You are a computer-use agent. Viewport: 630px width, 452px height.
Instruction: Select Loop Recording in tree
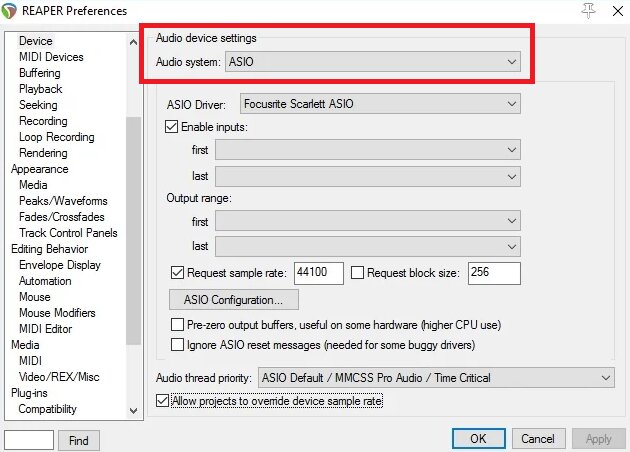click(x=57, y=137)
